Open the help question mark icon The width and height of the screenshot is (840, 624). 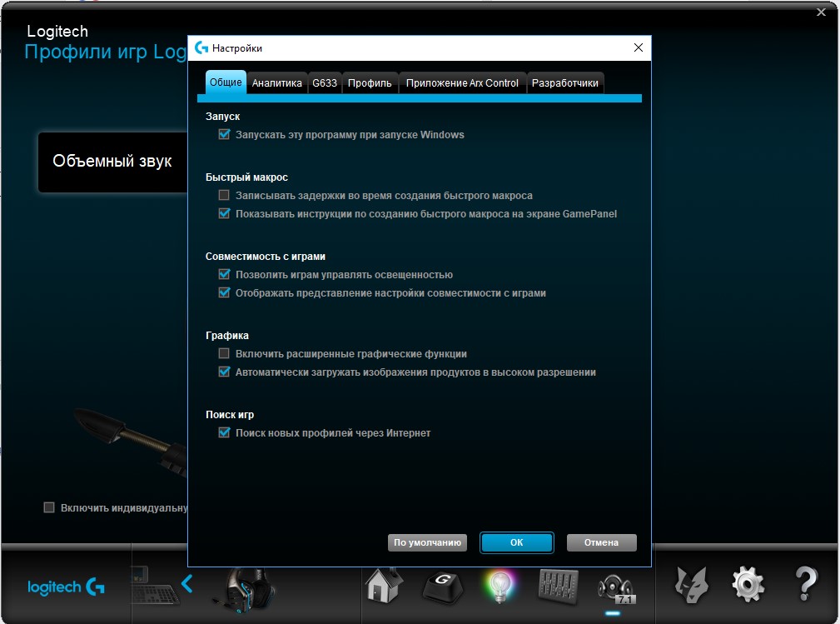(805, 584)
